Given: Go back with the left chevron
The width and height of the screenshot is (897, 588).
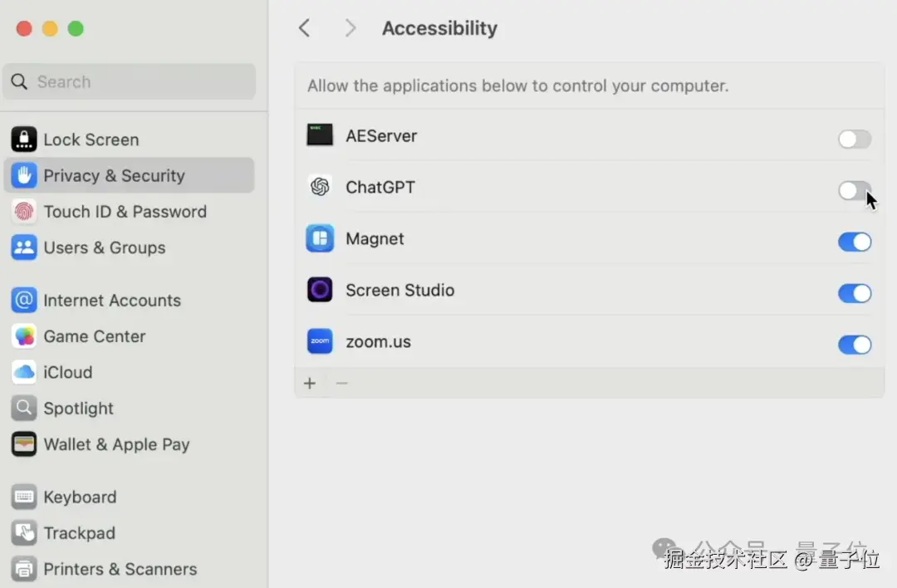Looking at the screenshot, I should pyautogui.click(x=305, y=28).
